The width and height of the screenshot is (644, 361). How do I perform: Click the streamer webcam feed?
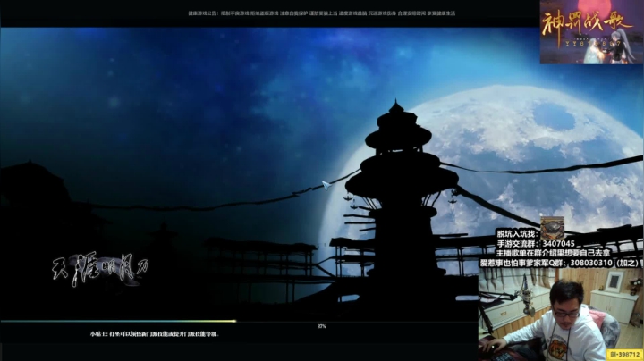pos(561,315)
